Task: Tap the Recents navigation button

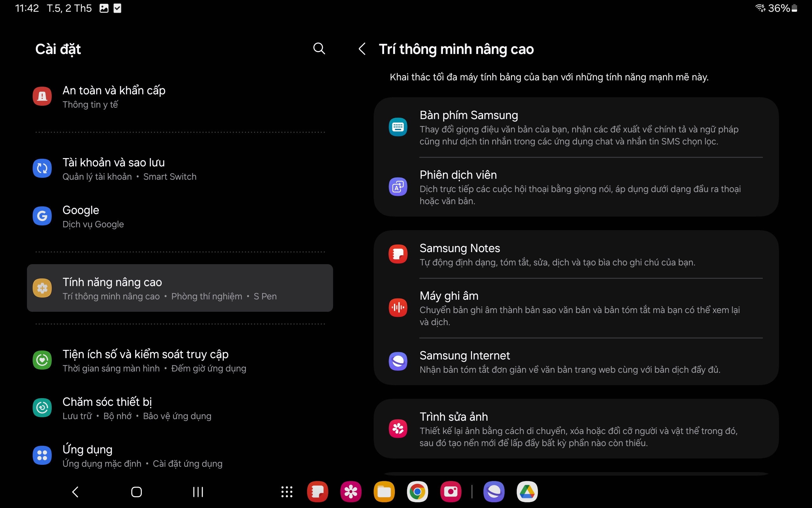Action: [198, 492]
